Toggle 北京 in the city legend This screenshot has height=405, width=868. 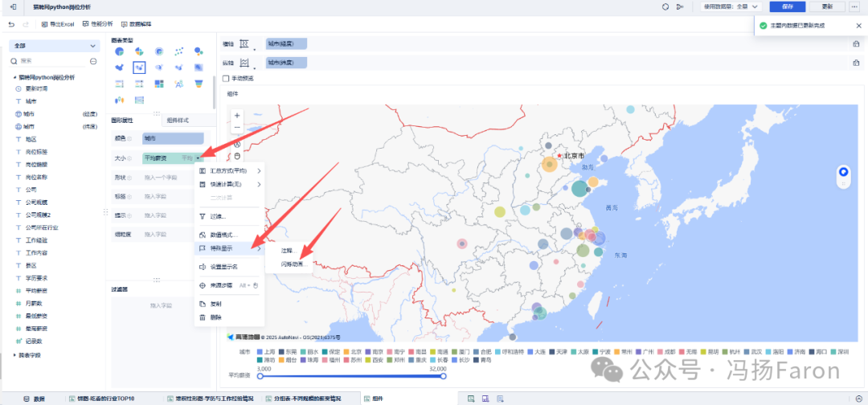coord(352,351)
